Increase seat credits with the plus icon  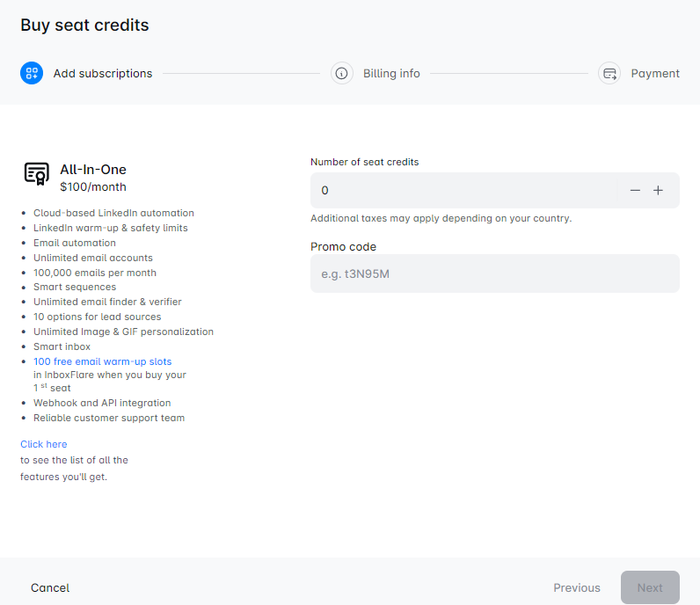pyautogui.click(x=658, y=190)
